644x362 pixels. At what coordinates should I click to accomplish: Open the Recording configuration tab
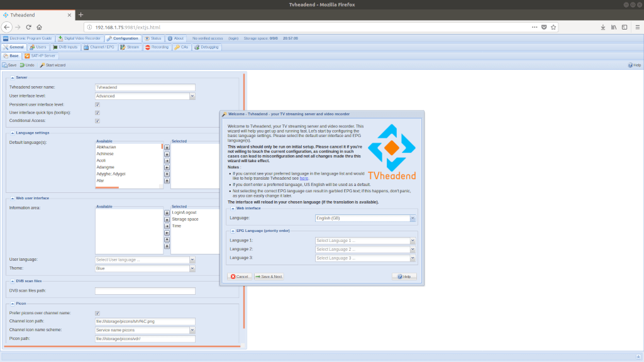coord(157,47)
